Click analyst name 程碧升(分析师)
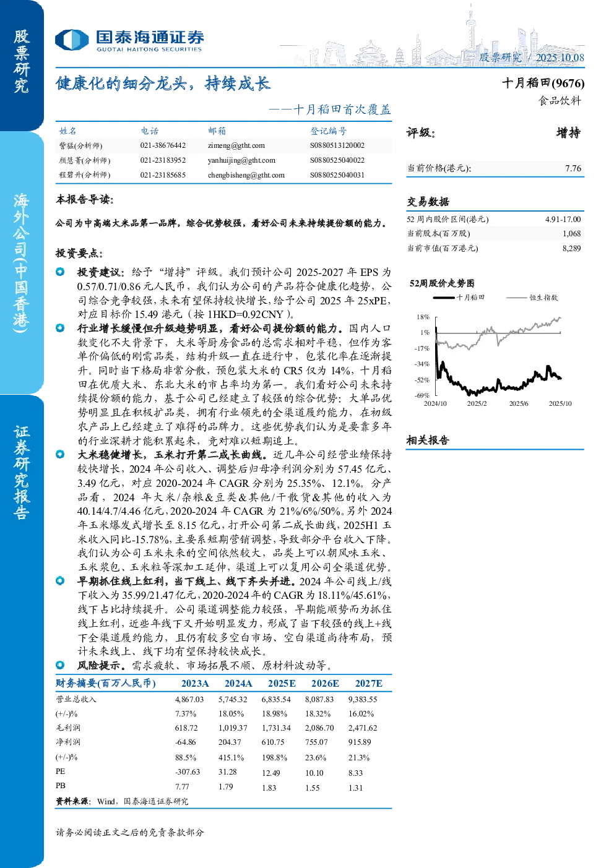 (84, 175)
